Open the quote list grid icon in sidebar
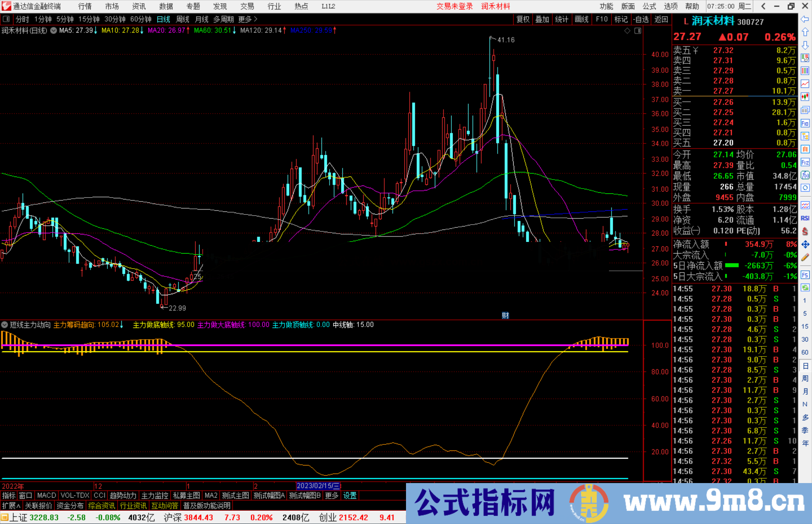The width and height of the screenshot is (812, 524). tap(805, 70)
